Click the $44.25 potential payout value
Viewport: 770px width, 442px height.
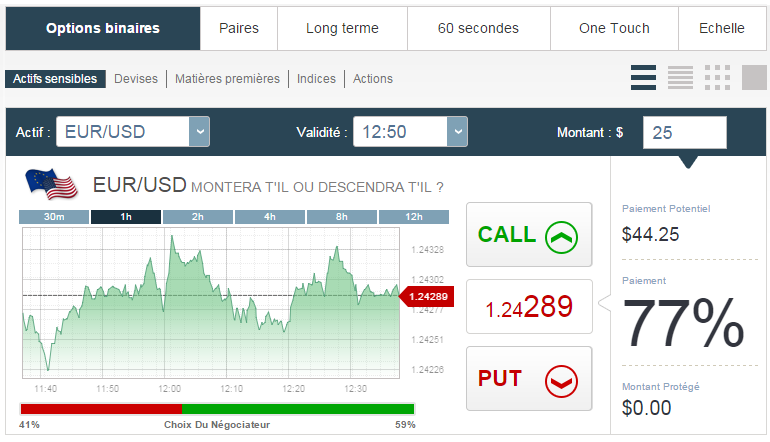650,234
